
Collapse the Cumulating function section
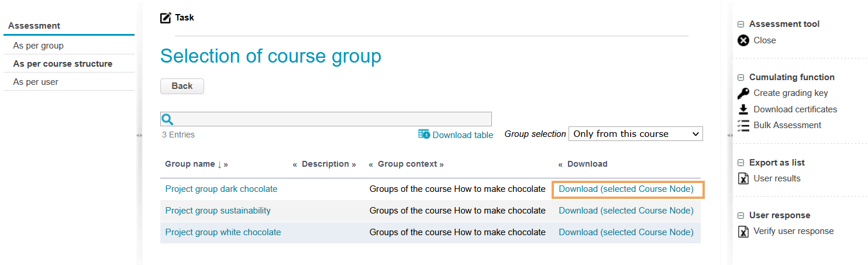(x=740, y=77)
